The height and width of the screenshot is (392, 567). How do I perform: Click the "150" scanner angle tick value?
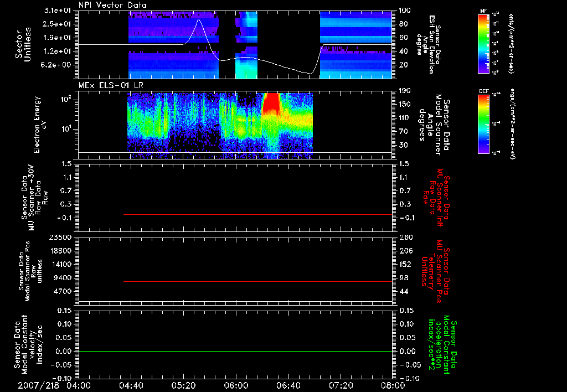pos(405,104)
